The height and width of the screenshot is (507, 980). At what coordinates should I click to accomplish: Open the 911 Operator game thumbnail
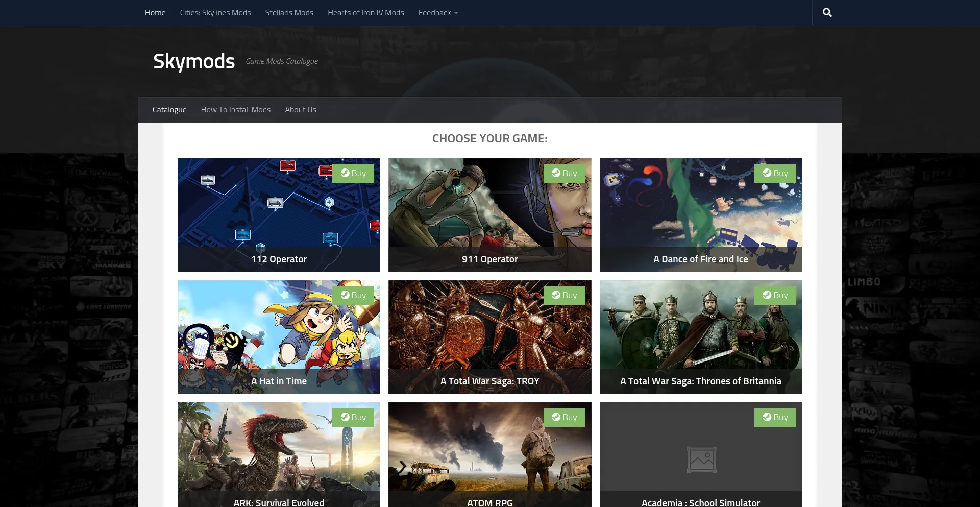tap(489, 214)
